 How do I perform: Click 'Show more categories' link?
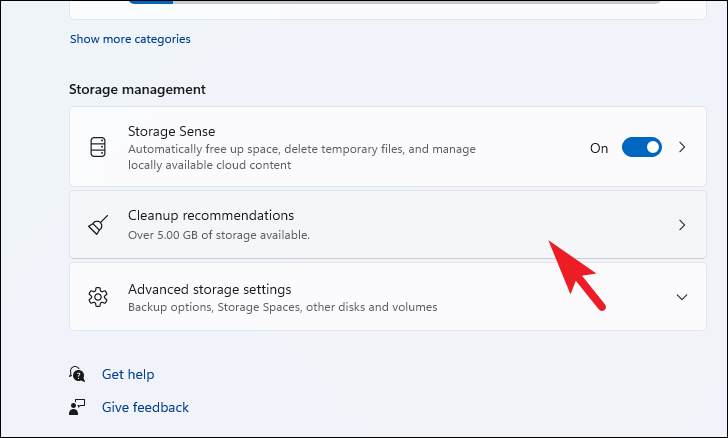[130, 39]
